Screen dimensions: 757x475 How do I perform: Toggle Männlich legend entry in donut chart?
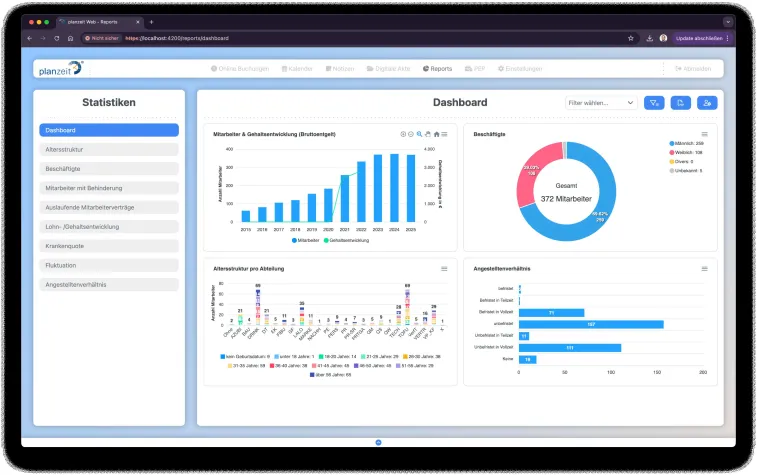(x=688, y=143)
